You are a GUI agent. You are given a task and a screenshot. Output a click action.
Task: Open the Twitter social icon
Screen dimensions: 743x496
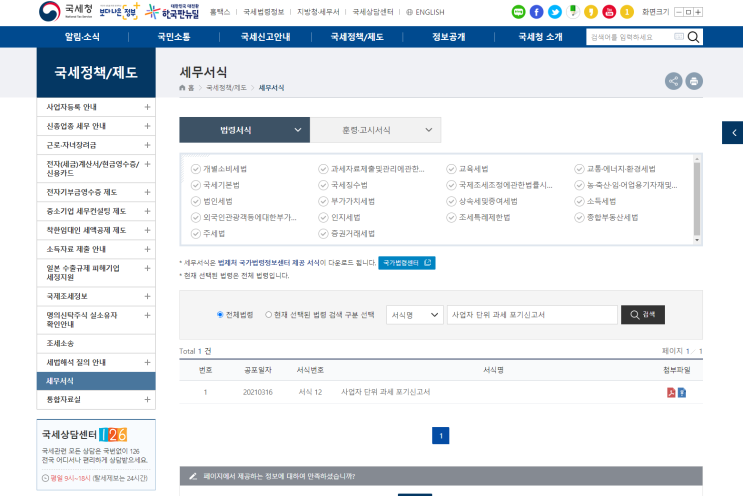pos(555,12)
